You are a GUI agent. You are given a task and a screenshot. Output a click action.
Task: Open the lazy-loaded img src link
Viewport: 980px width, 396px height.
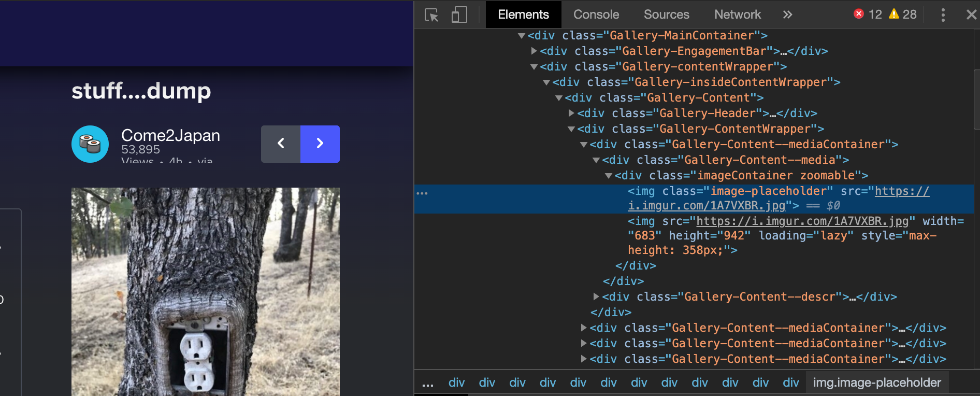click(802, 221)
